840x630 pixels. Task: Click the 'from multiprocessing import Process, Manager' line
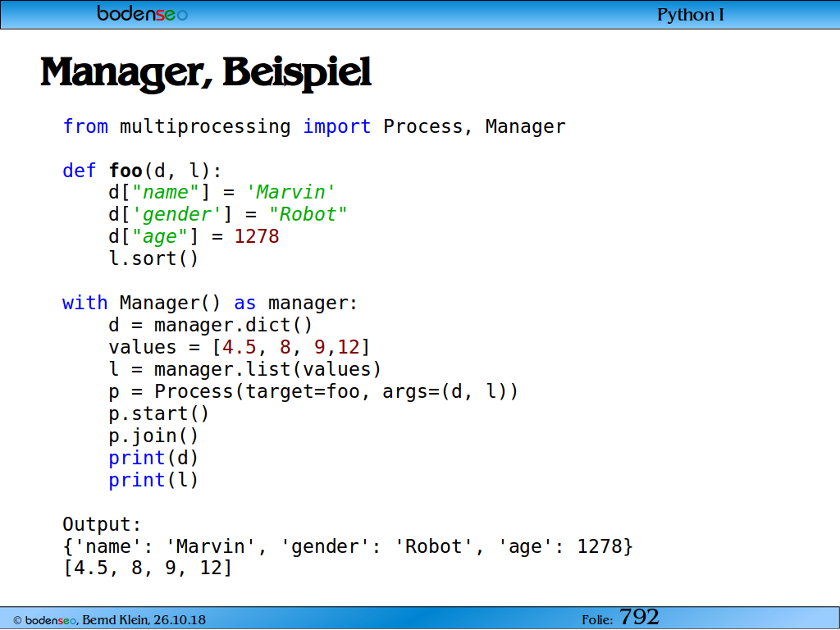click(x=314, y=127)
